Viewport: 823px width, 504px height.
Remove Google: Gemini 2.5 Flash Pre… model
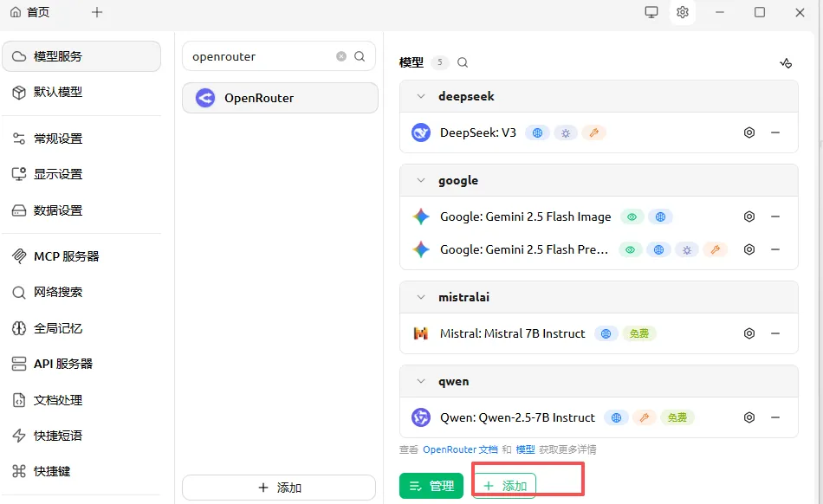click(775, 249)
